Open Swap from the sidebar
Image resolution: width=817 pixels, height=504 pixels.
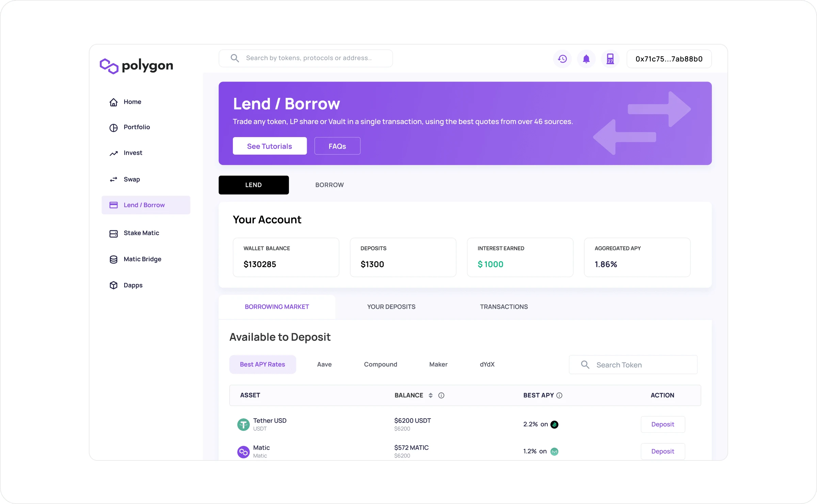[132, 179]
